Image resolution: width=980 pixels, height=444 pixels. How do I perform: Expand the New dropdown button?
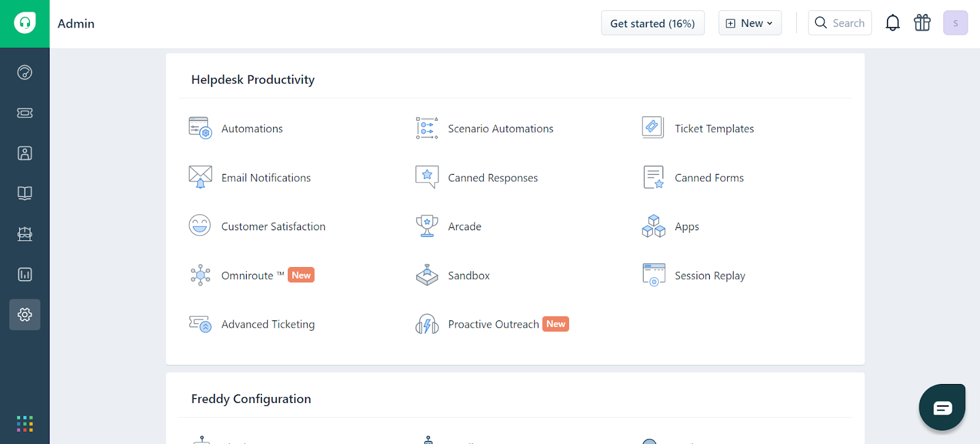[x=750, y=23]
